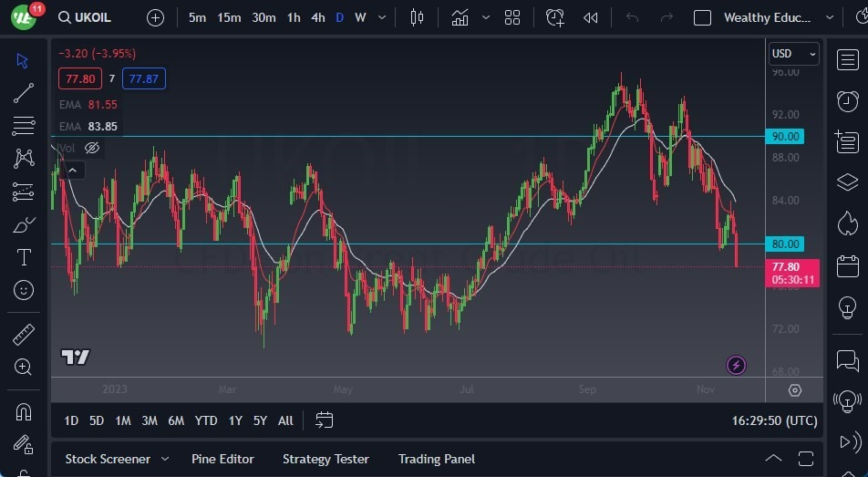Viewport: 868px width, 477px height.
Task: Select the trend line drawing tool
Action: 24,93
